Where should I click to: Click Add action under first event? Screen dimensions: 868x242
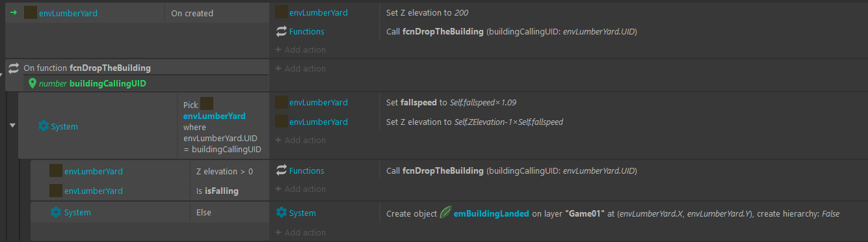300,49
